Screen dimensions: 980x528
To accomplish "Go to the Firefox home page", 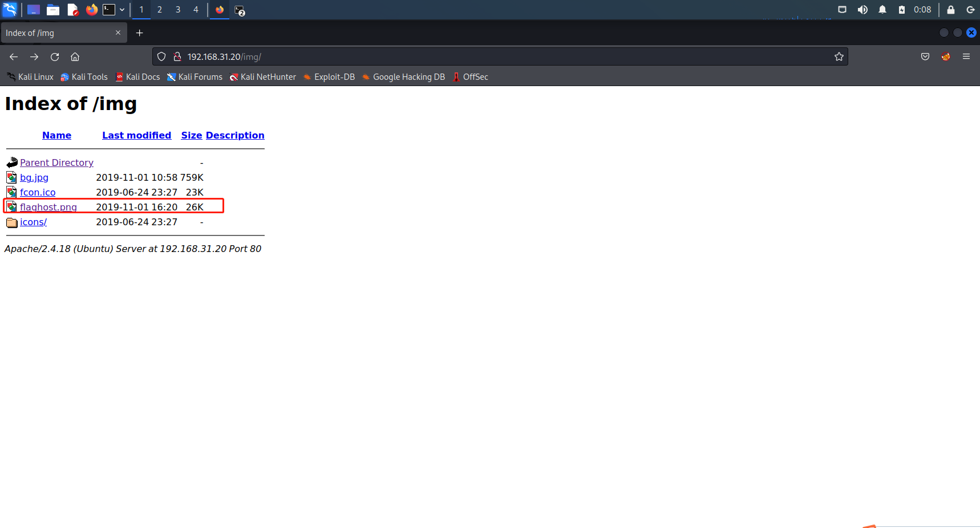I will [75, 56].
